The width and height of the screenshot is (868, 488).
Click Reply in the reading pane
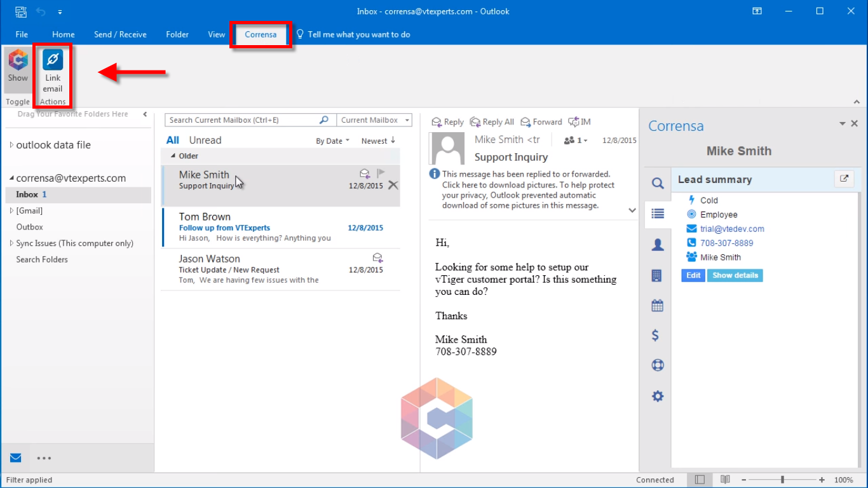pyautogui.click(x=448, y=122)
